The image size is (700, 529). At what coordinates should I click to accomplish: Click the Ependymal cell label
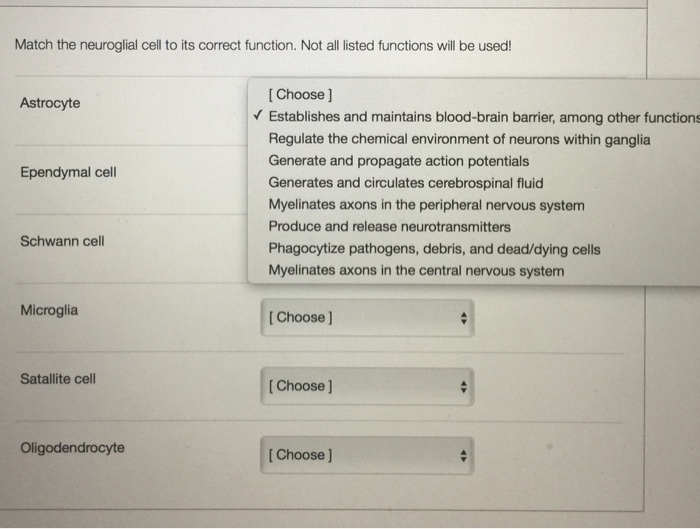click(68, 172)
